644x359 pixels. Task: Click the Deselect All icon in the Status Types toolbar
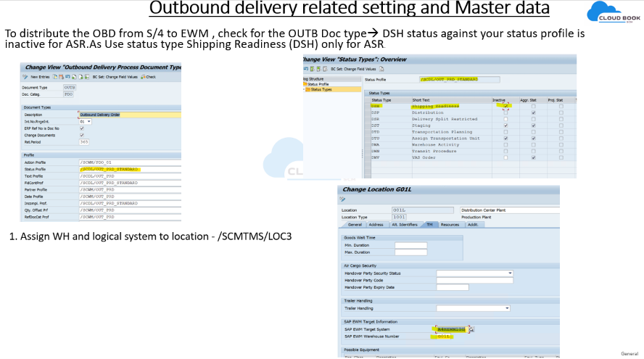click(x=325, y=69)
